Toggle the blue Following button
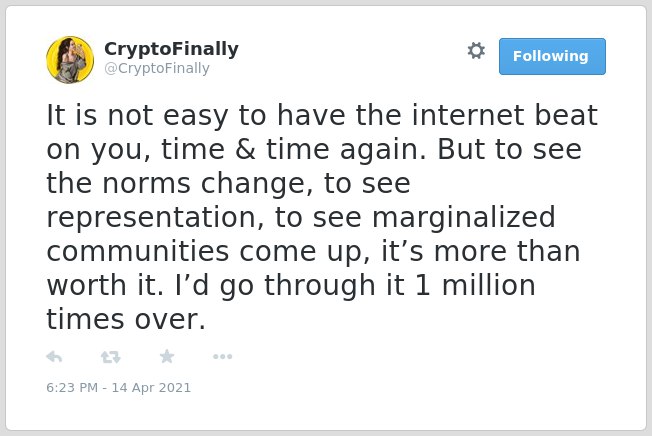The width and height of the screenshot is (652, 436). pos(552,57)
